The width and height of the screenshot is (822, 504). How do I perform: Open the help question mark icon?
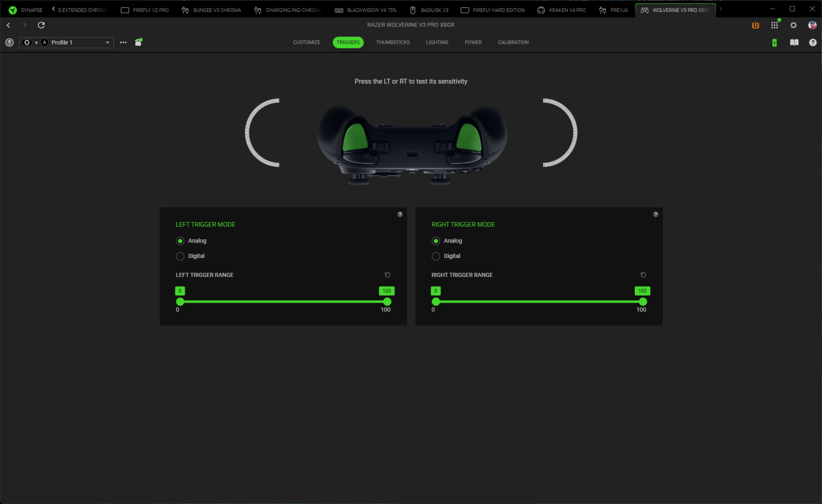point(813,43)
